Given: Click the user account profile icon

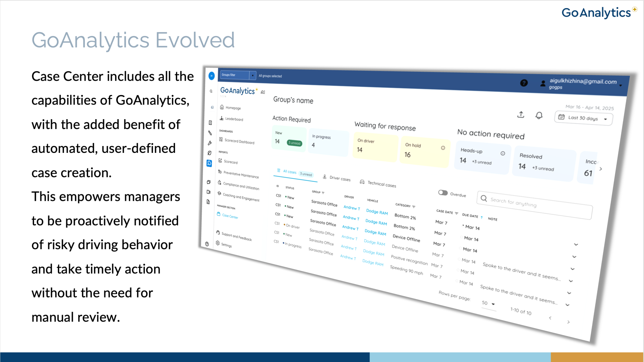Looking at the screenshot, I should (x=543, y=84).
